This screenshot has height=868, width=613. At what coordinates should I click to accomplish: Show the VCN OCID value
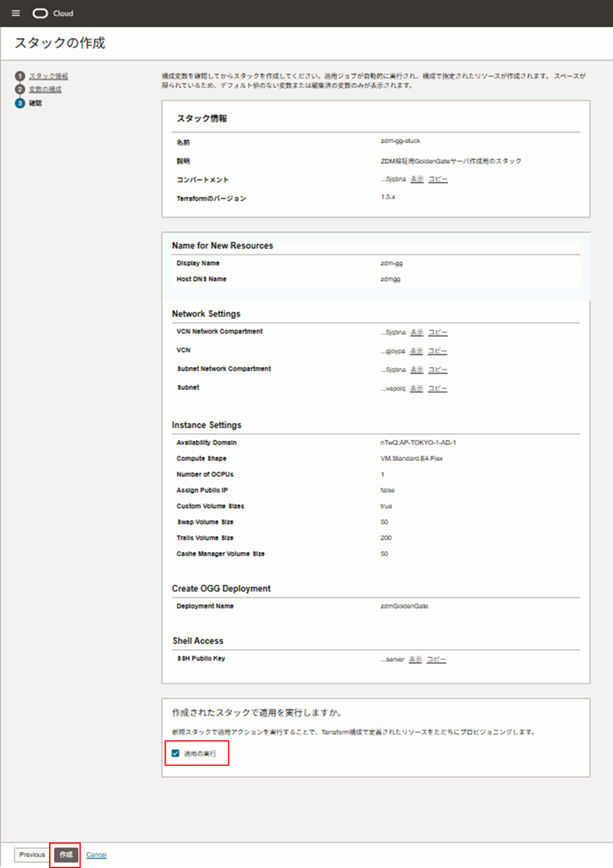click(416, 351)
